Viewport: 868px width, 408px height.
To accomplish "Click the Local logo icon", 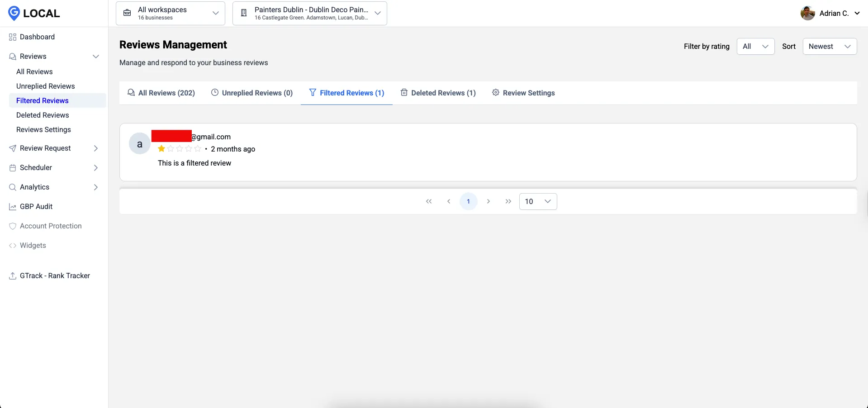I will pos(14,13).
